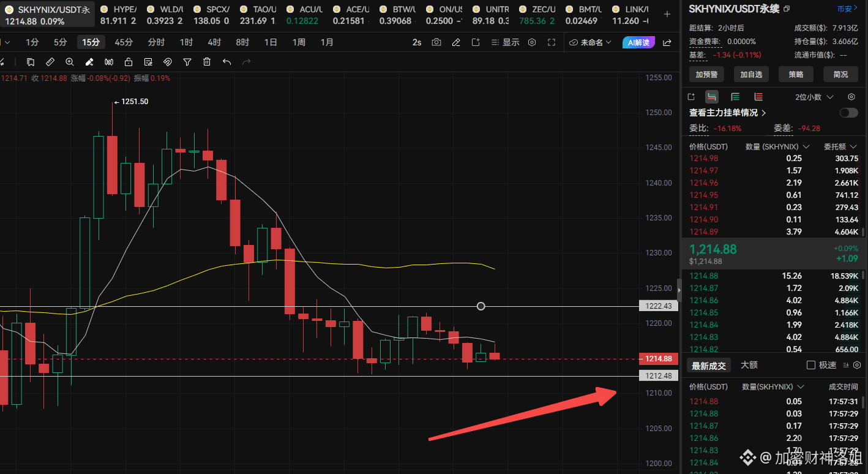Viewport: 868px width, 474px height.
Task: Open the 币安 exchange link
Action: coord(847,9)
